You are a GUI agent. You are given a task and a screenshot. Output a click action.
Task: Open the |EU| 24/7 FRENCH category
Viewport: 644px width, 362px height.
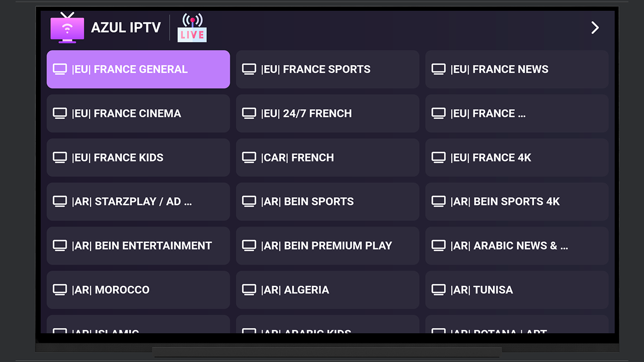point(327,113)
